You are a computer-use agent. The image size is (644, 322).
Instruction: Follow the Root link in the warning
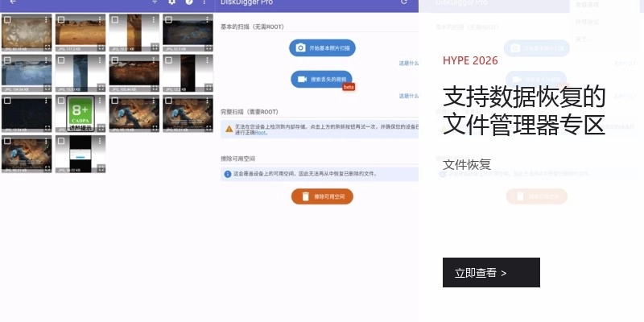pyautogui.click(x=260, y=133)
